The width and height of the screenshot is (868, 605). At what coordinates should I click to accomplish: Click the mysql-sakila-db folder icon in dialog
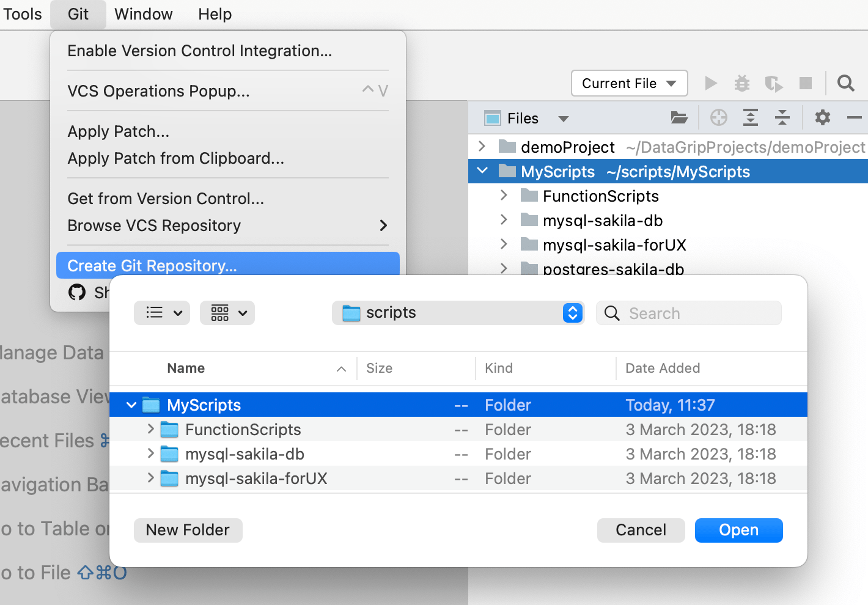point(169,454)
